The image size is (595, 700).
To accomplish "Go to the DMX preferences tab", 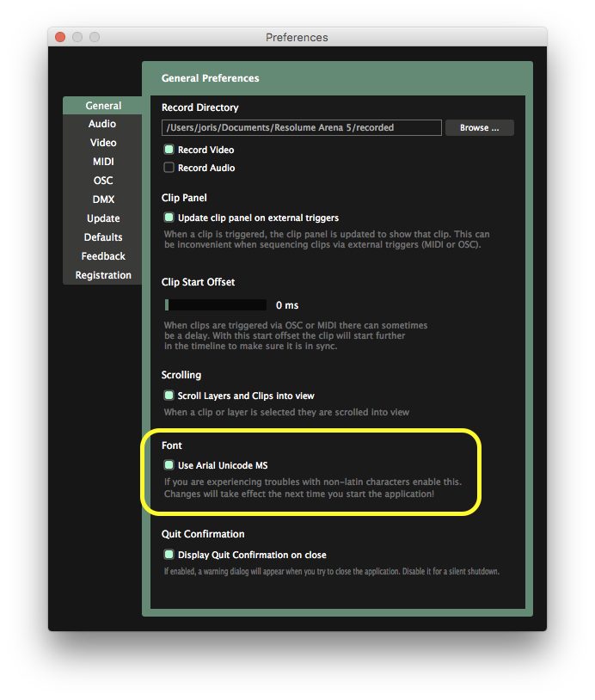I will tap(103, 200).
